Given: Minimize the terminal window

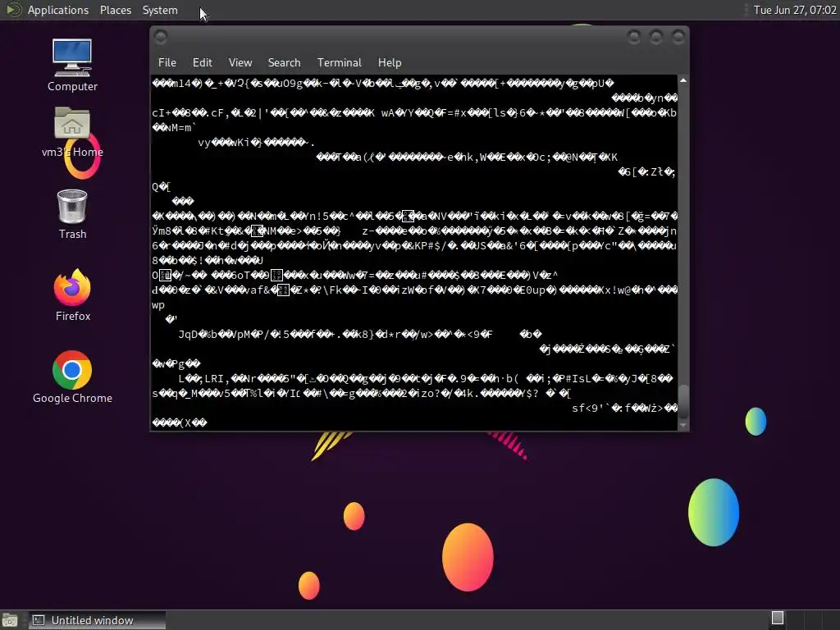Looking at the screenshot, I should (634, 36).
